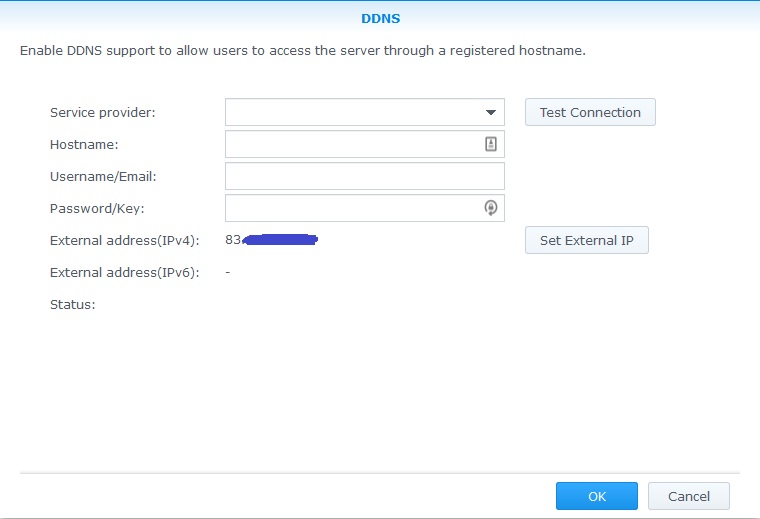Click the key icon in Password field
The image size is (760, 519).
click(491, 208)
